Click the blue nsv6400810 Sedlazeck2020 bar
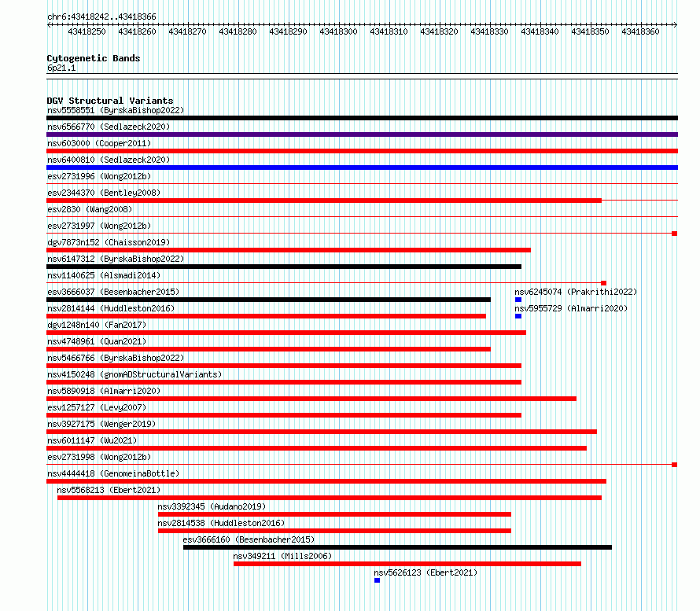This screenshot has width=700, height=611. [362, 167]
